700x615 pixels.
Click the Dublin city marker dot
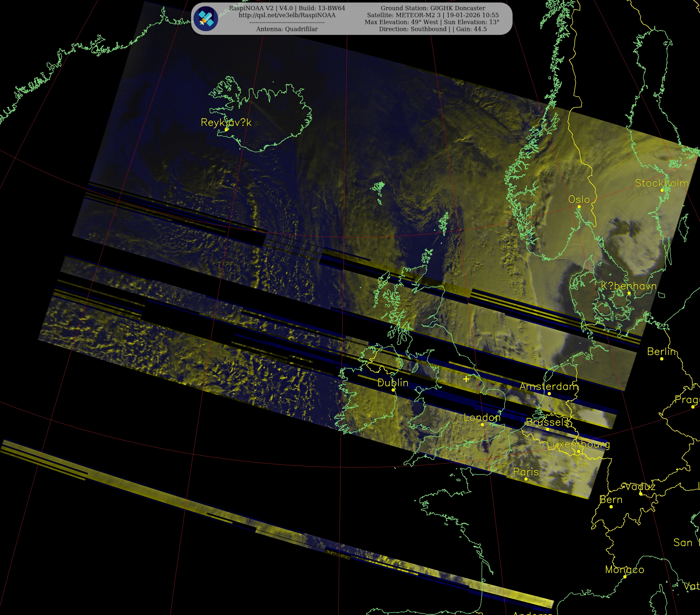pyautogui.click(x=393, y=390)
